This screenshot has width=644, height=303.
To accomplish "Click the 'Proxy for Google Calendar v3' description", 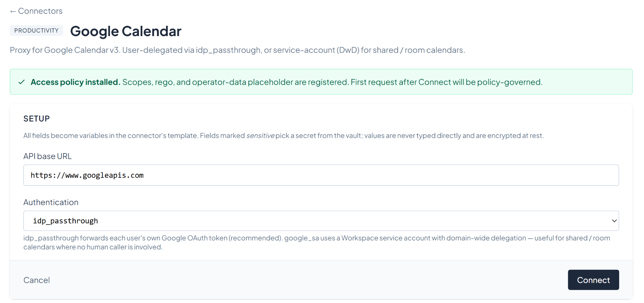I will point(237,50).
